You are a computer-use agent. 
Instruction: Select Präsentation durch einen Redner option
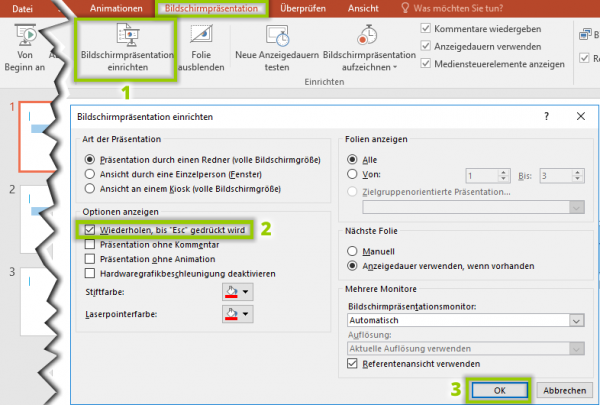[90, 159]
